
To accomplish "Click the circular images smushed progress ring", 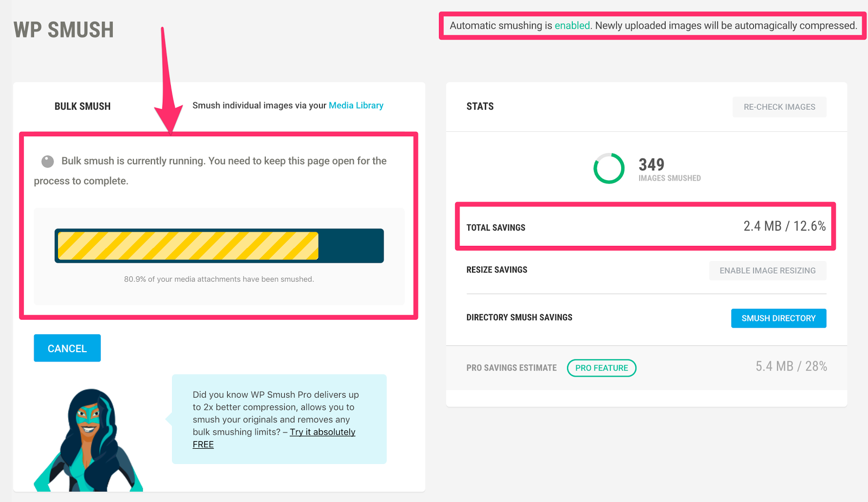I will 609,168.
